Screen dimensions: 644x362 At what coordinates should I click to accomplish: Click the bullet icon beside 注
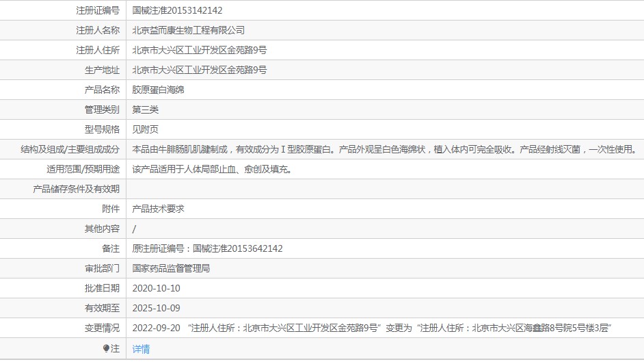(106, 348)
